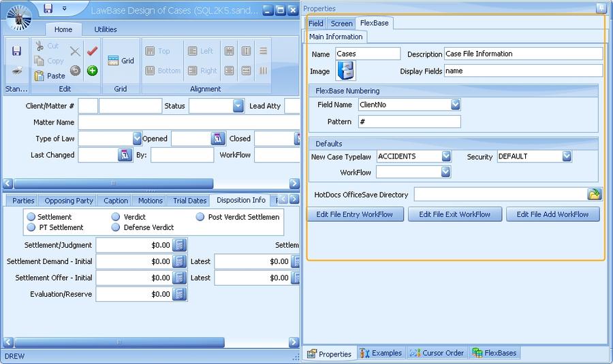Click the save icon in title bar
This screenshot has width=613, height=364.
(x=48, y=8)
